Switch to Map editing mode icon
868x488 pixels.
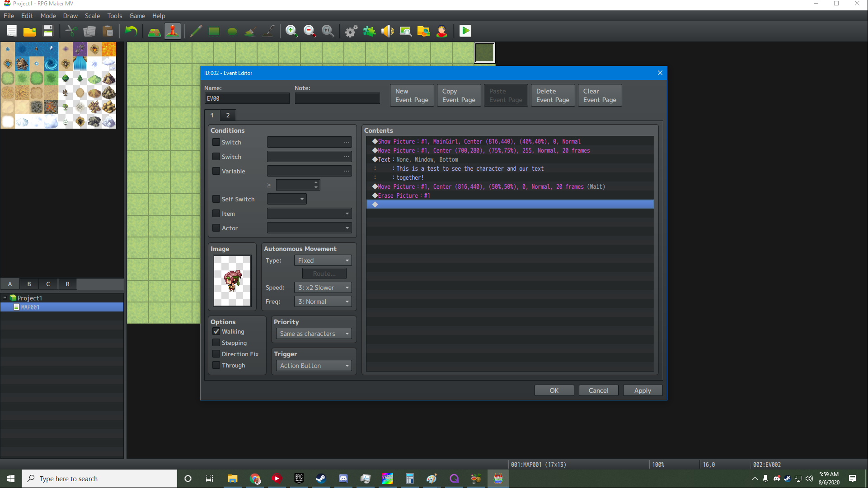[155, 31]
